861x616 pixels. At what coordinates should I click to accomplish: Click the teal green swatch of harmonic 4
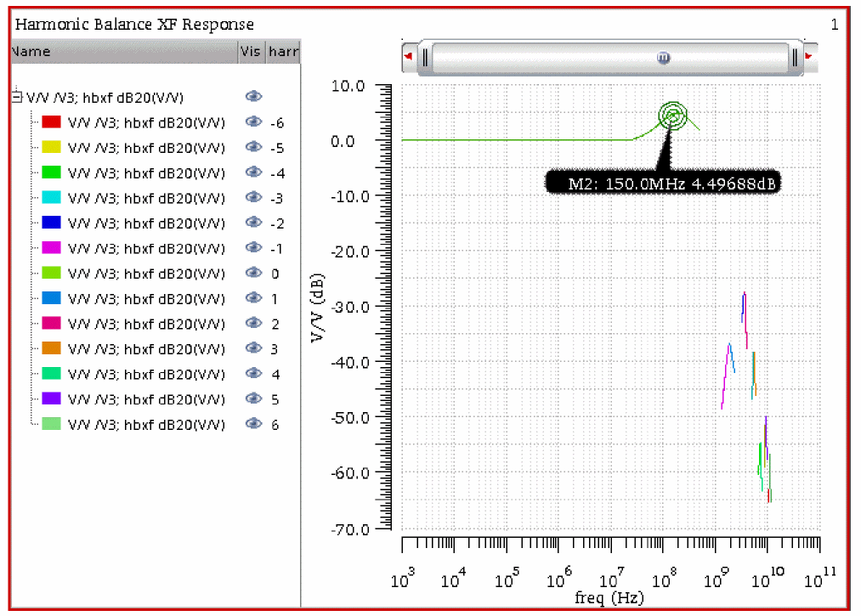[x=51, y=373]
